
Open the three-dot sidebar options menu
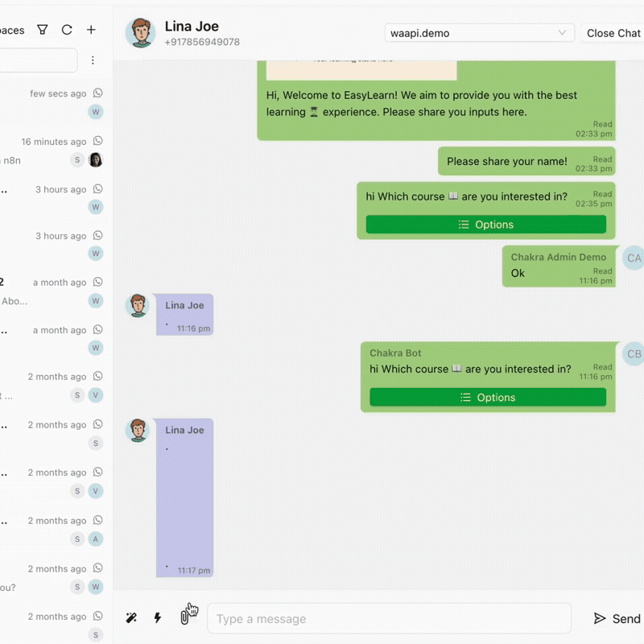(x=93, y=60)
